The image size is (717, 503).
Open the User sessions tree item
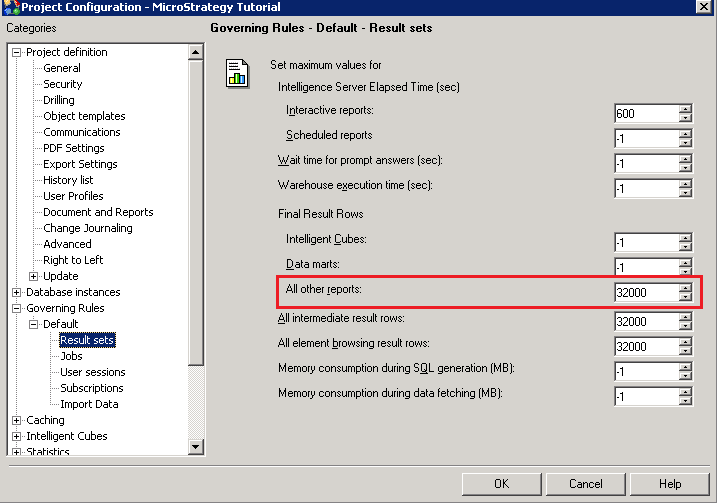[x=92, y=372]
